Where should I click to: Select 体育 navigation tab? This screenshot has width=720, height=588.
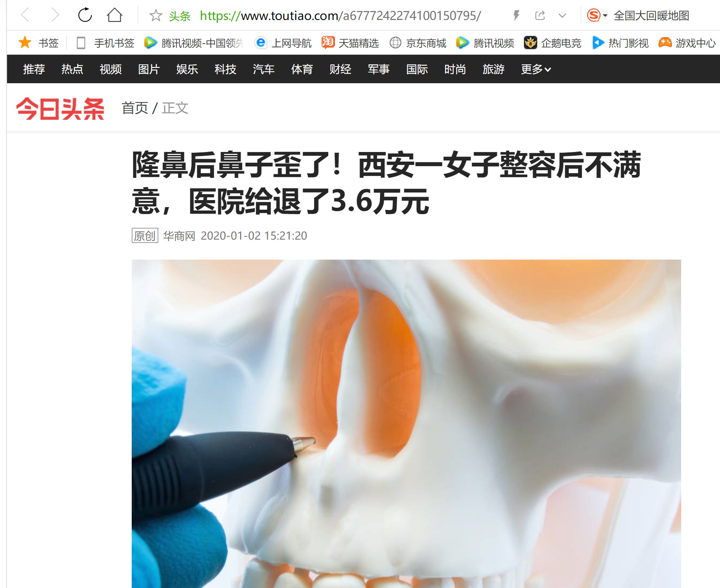tap(302, 69)
